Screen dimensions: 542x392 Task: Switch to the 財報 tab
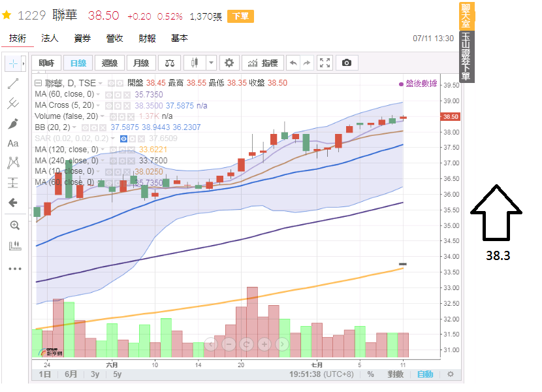point(147,39)
